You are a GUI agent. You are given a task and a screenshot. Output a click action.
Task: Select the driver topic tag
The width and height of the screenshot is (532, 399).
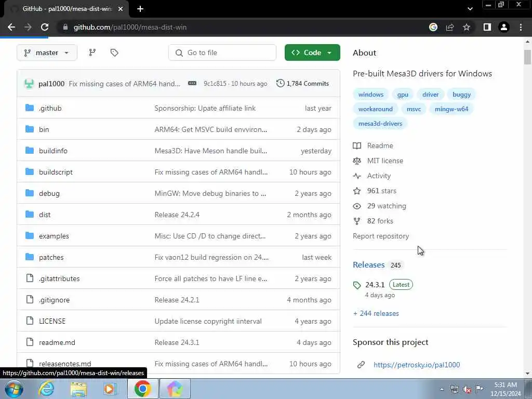pos(430,95)
